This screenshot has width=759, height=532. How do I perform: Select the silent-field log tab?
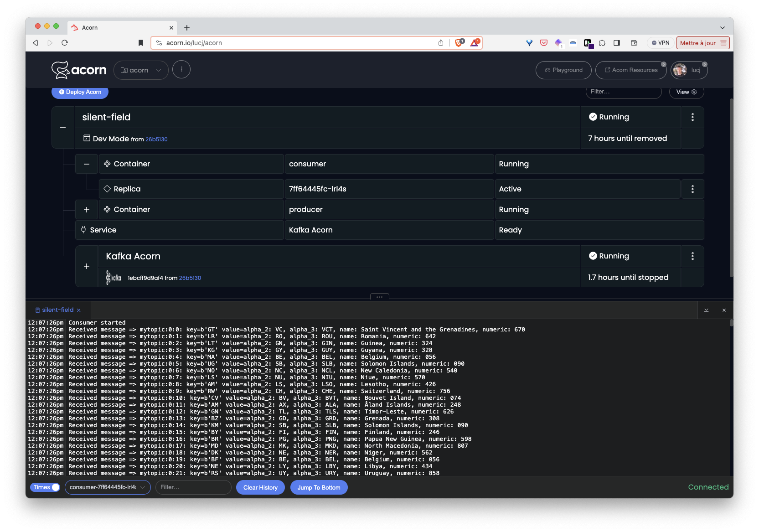(x=57, y=310)
